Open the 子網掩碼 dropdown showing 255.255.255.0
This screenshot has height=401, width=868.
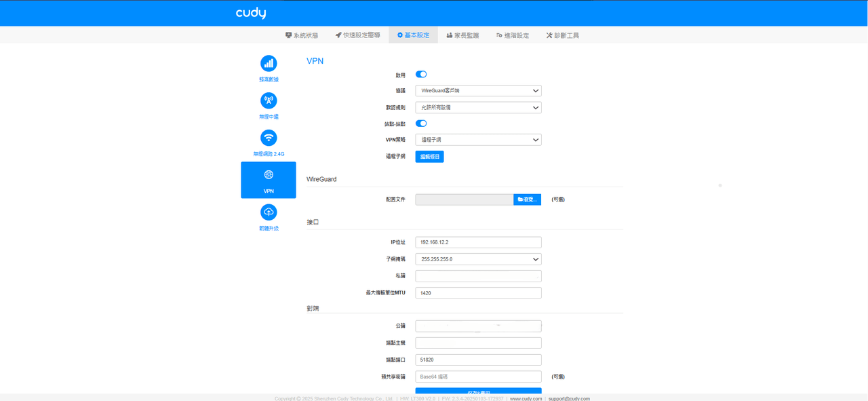click(478, 259)
